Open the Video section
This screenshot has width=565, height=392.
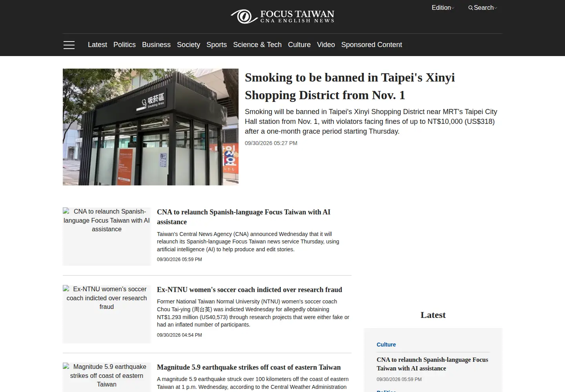[x=326, y=45]
